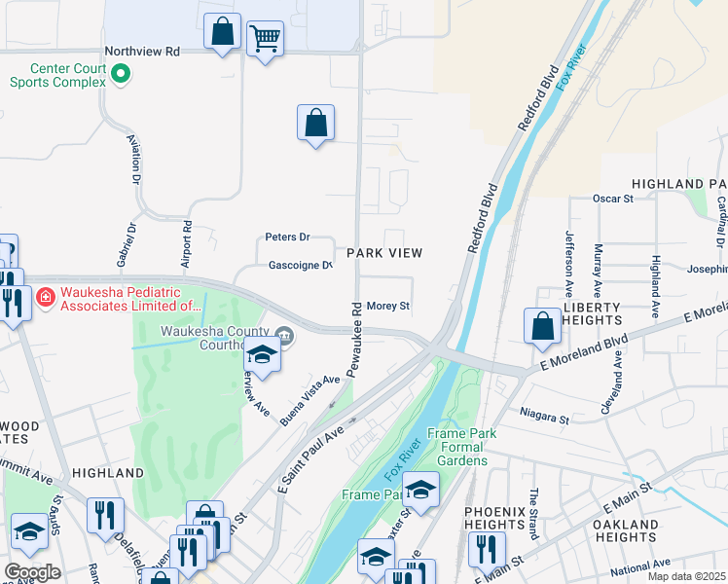The height and width of the screenshot is (584, 728).
Task: Click the Map data ©2025 attribution
Action: click(x=687, y=576)
